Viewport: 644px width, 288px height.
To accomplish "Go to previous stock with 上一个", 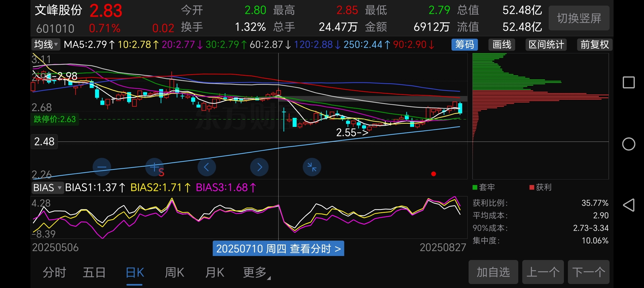I will point(543,272).
